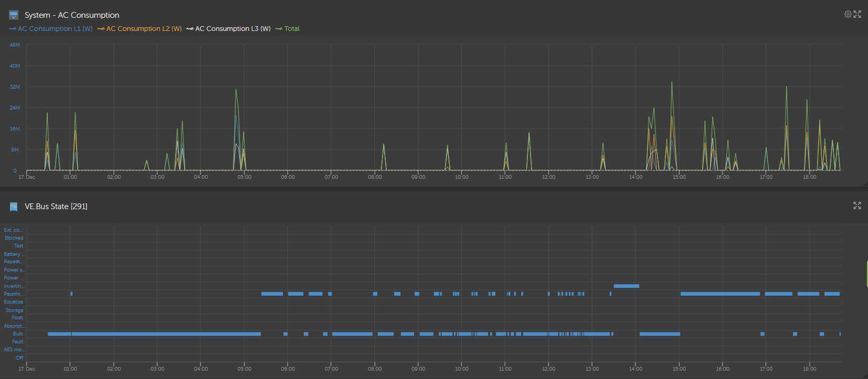The image size is (868, 379).
Task: Click the long Bulk bar spanning 01:00 to 05:00
Action: tap(166, 334)
